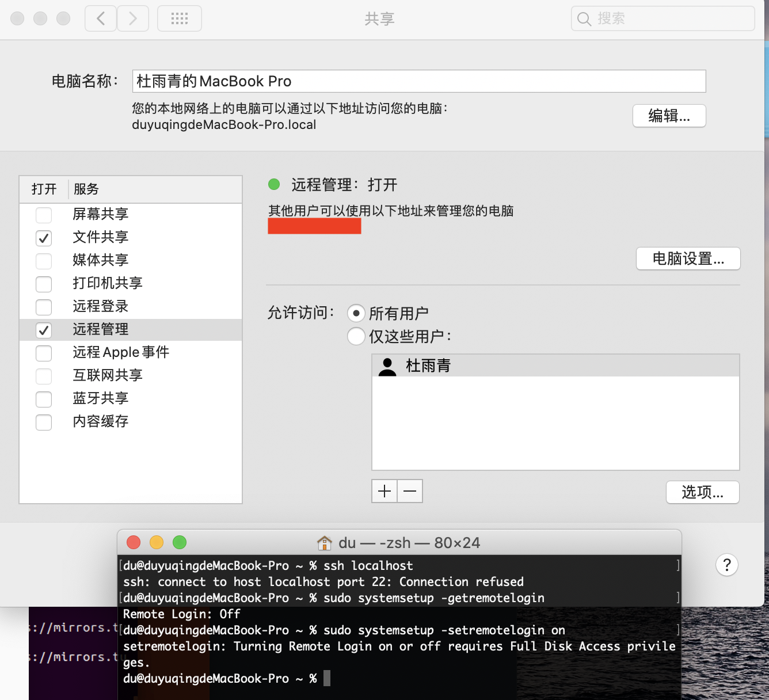Click the Terminal title 'du — -zsh — 80×24'
The height and width of the screenshot is (700, 769).
[x=409, y=543]
